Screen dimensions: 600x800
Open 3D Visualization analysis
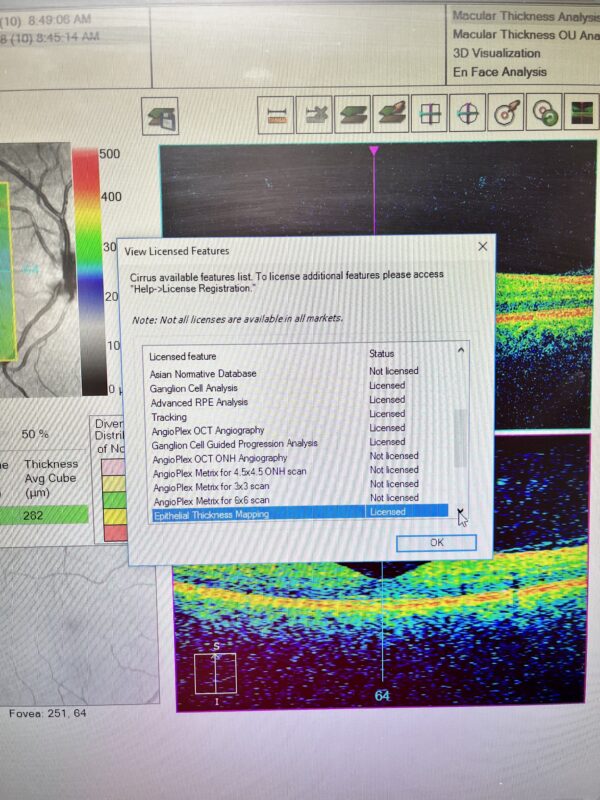496,53
